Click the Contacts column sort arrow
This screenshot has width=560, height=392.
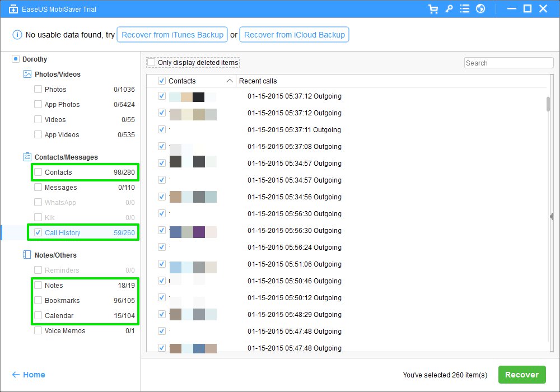[230, 81]
